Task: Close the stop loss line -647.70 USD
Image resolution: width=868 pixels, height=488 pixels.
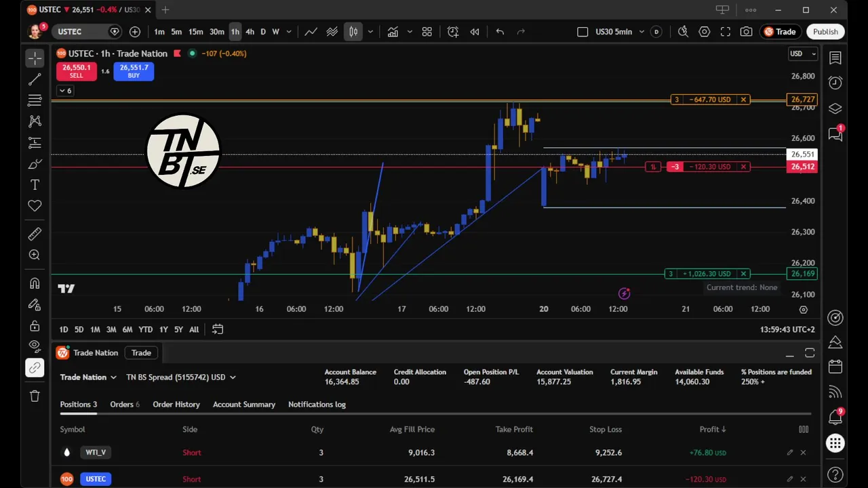Action: (744, 100)
